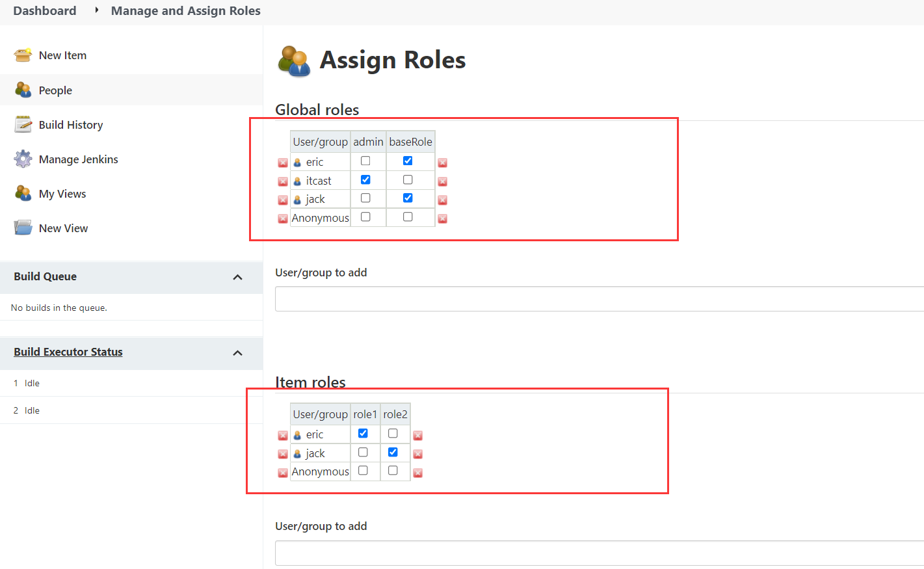Open Manage and Assign Roles breadcrumb

pos(186,10)
